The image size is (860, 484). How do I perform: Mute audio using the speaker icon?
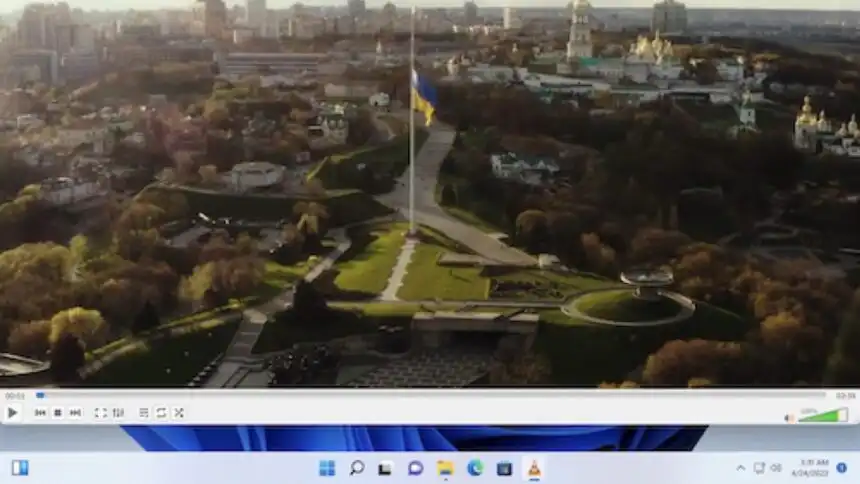(x=789, y=417)
